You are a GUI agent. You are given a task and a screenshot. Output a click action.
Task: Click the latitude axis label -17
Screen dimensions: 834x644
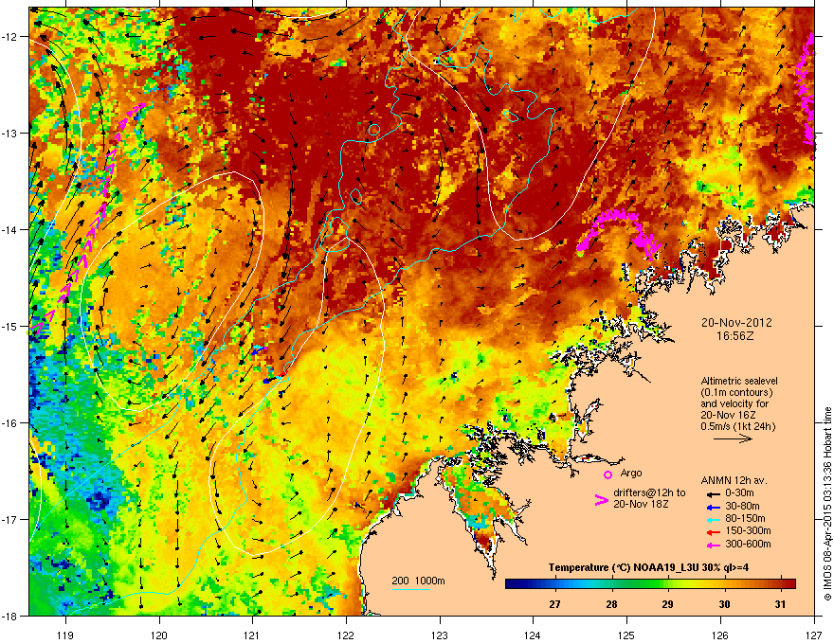tap(9, 519)
